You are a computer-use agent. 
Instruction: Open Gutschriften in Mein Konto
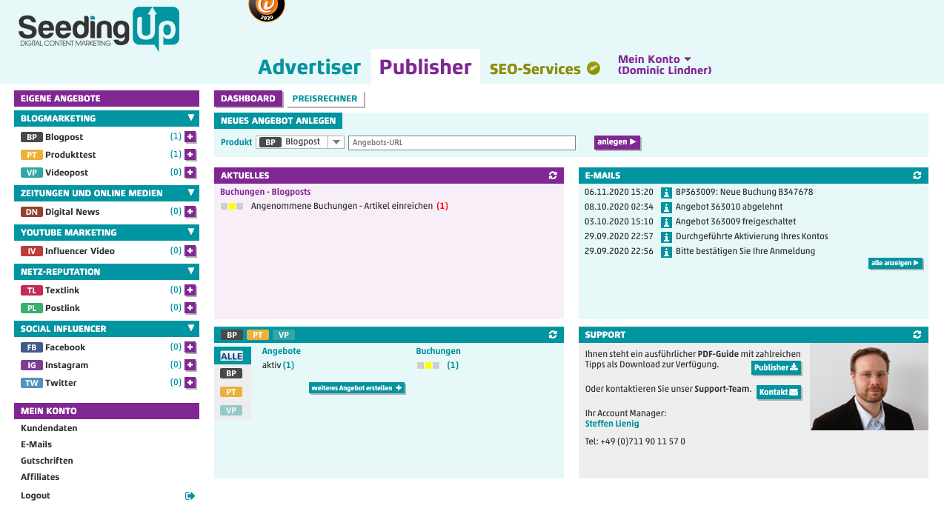click(x=47, y=460)
